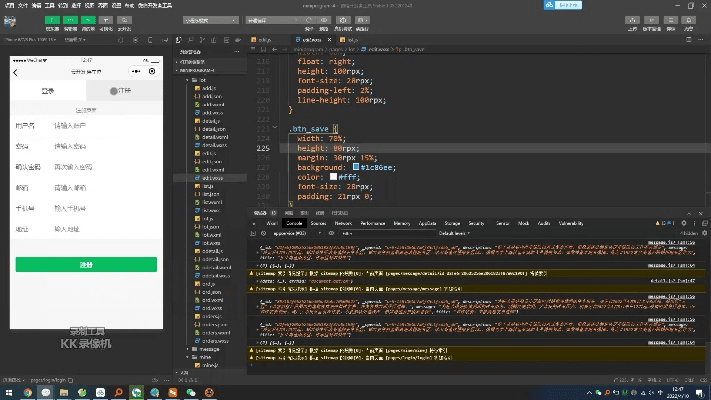The height and width of the screenshot is (400, 711).
Task: Click the back arrow in simulator
Action: pyautogui.click(x=16, y=72)
